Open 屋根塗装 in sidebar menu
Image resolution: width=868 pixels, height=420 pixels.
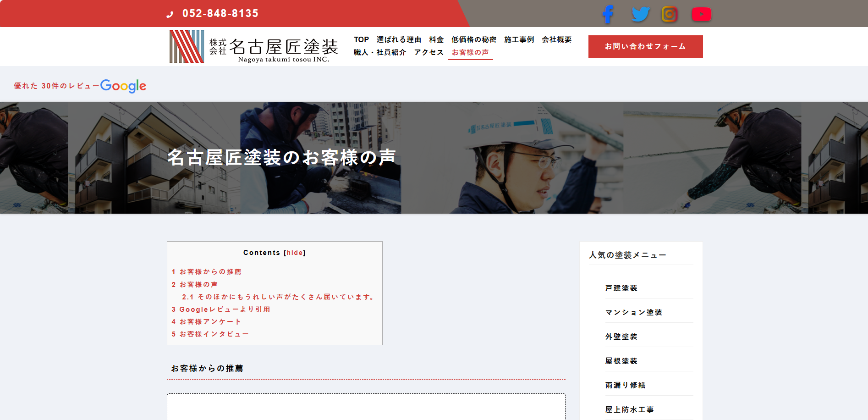click(x=621, y=361)
